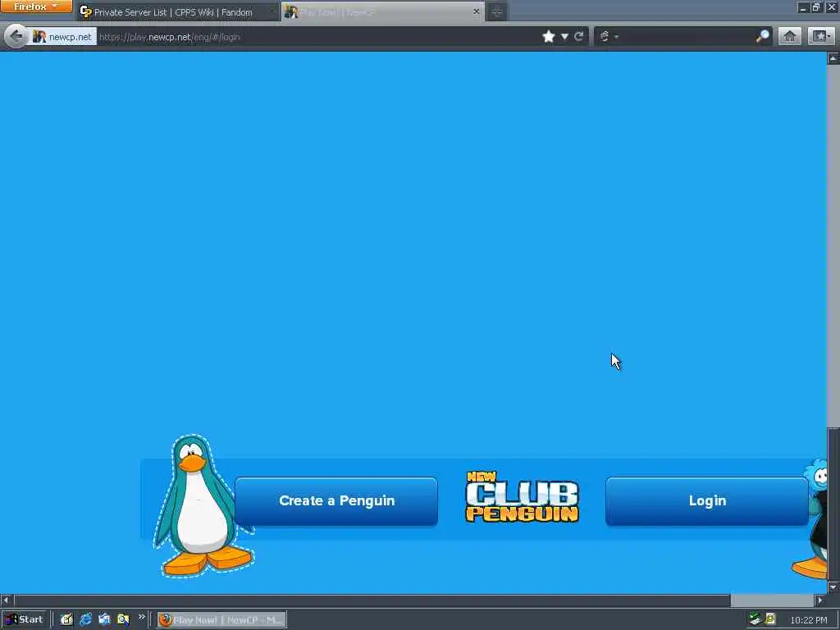Expand quick launch overflow chevron
The image size is (840, 630).
(x=141, y=617)
